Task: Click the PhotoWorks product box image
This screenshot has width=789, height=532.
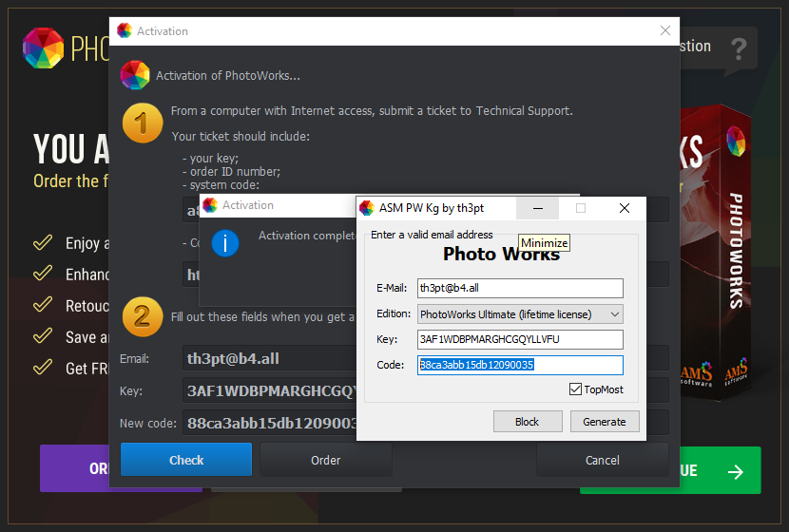Action: pyautogui.click(x=716, y=252)
